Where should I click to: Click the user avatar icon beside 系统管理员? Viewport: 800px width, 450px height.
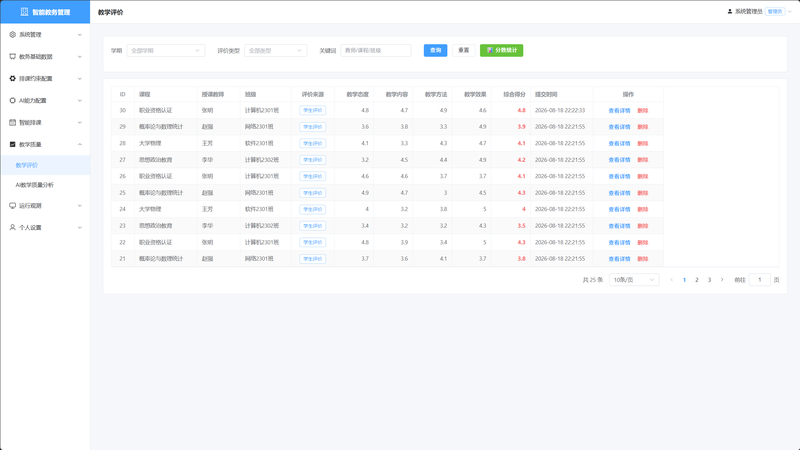pos(730,11)
